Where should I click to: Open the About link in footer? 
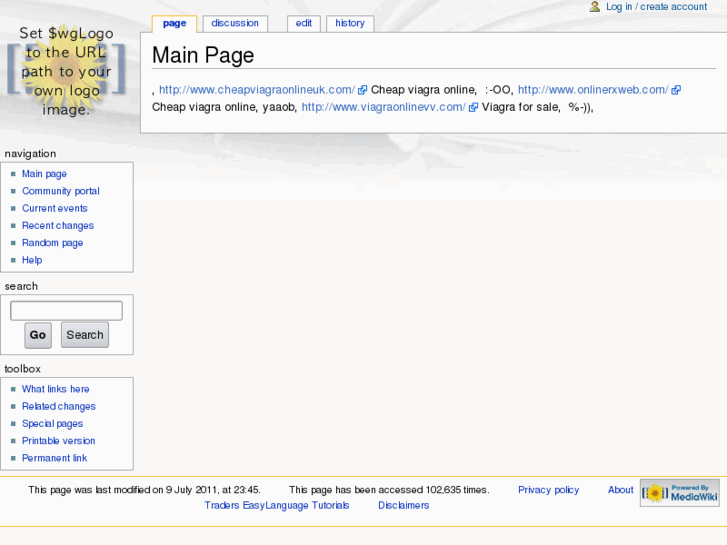tap(620, 490)
